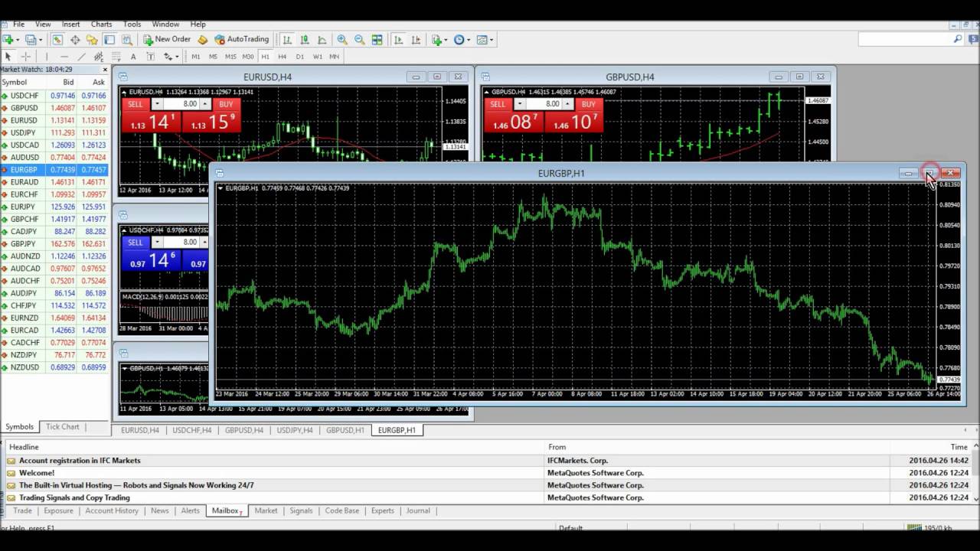Zoom in on the chart
Image resolution: width=980 pixels, height=551 pixels.
(342, 40)
